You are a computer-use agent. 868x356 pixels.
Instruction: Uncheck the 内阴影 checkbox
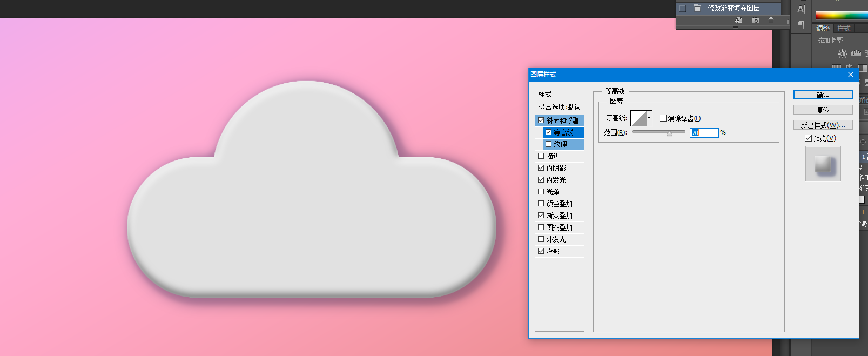pyautogui.click(x=541, y=168)
